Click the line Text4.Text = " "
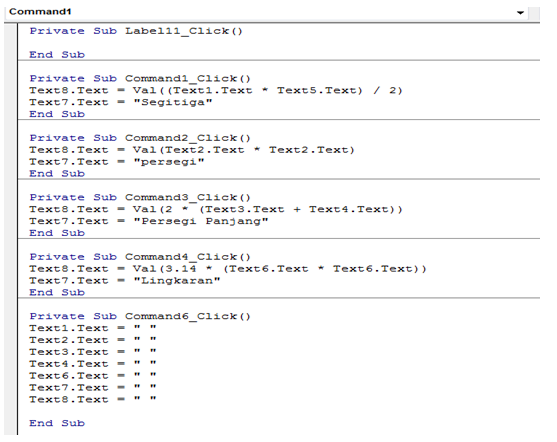This screenshot has width=557, height=442. point(93,364)
